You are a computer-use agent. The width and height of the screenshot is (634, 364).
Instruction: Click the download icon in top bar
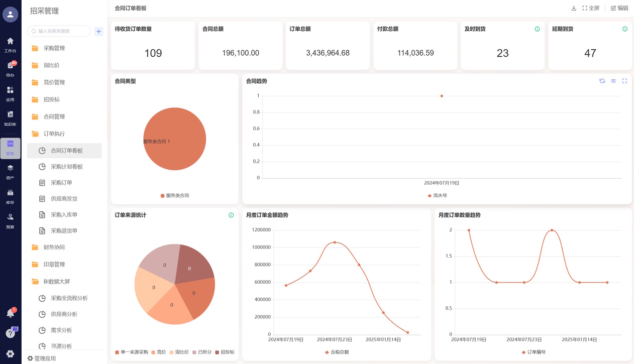coord(574,8)
